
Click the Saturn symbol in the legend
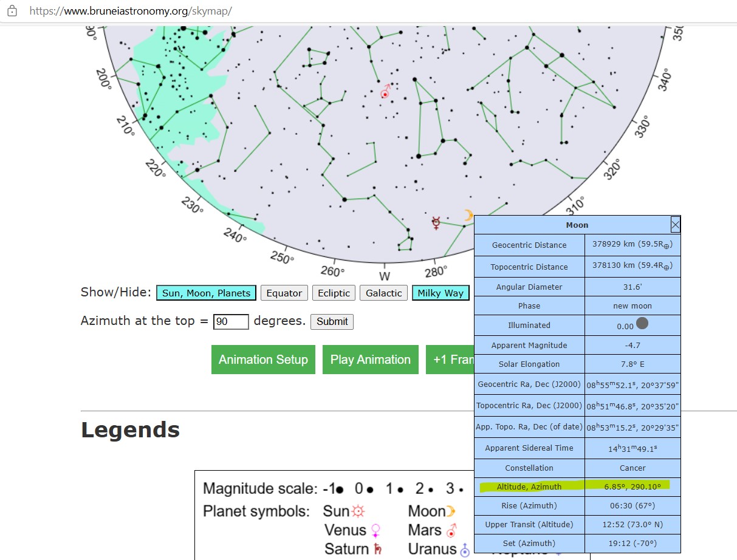tap(379, 549)
